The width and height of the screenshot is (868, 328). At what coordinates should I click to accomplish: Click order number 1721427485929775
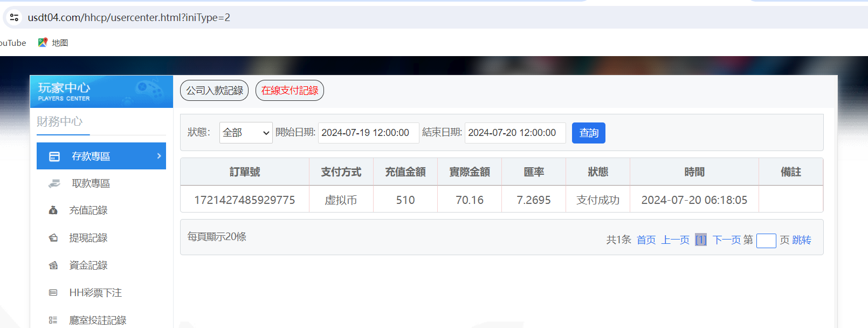pyautogui.click(x=245, y=200)
